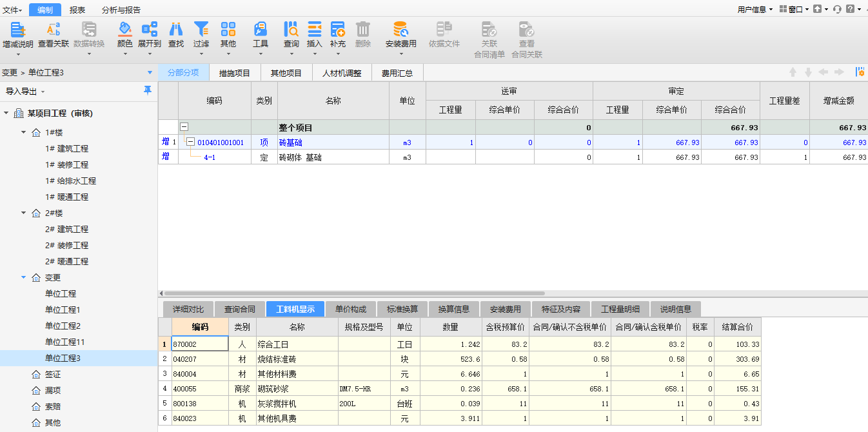This screenshot has height=432, width=868.
Task: Collapse the 1#楼 tree node
Action: tap(24, 132)
